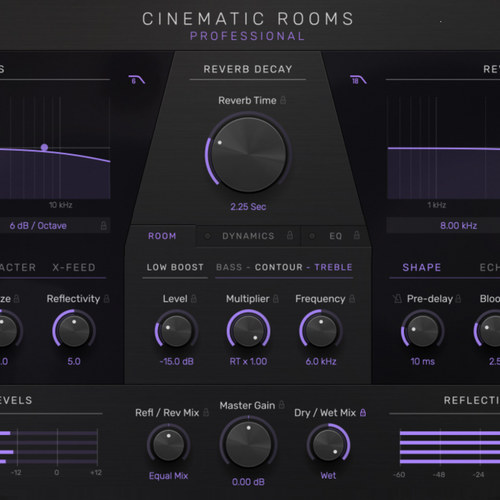Image resolution: width=500 pixels, height=500 pixels.
Task: Click the low-pass filter icon labeled 18
Action: 358,80
